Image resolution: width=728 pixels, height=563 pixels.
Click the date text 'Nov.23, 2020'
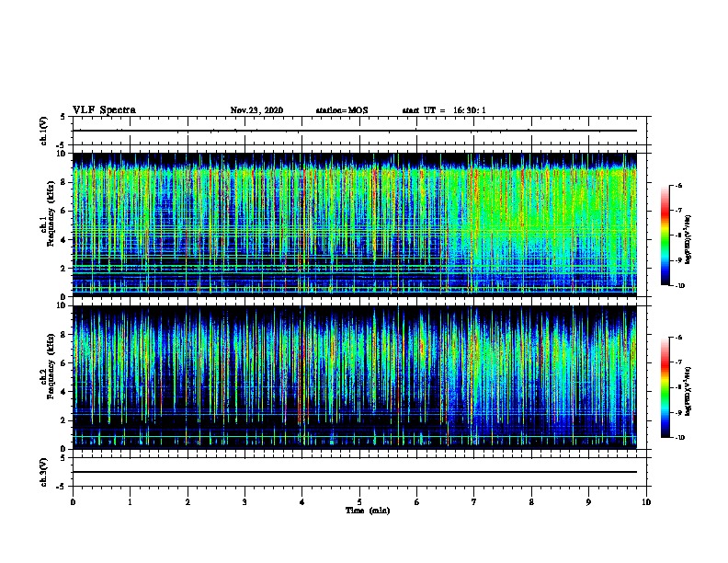point(256,110)
